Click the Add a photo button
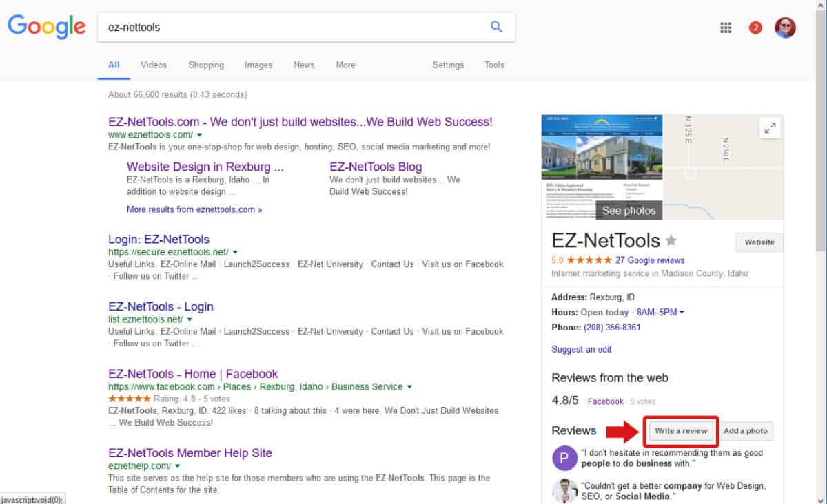Screen dimensions: 827x504 pyautogui.click(x=745, y=431)
